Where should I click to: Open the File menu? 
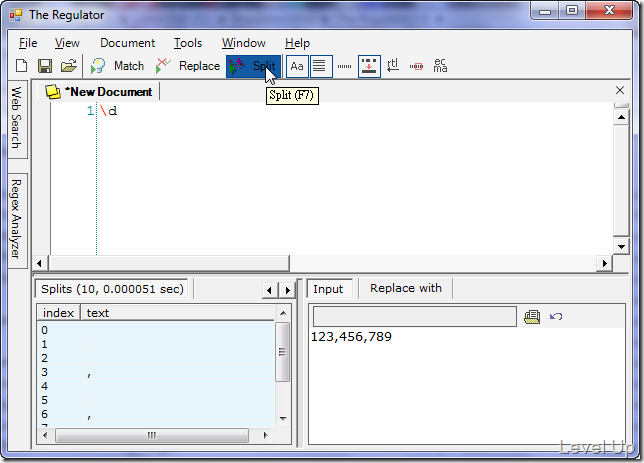click(28, 43)
